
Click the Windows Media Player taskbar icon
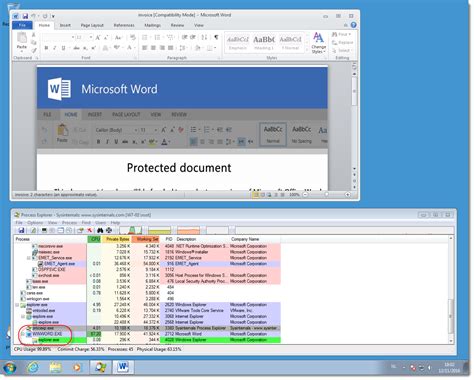(77, 368)
